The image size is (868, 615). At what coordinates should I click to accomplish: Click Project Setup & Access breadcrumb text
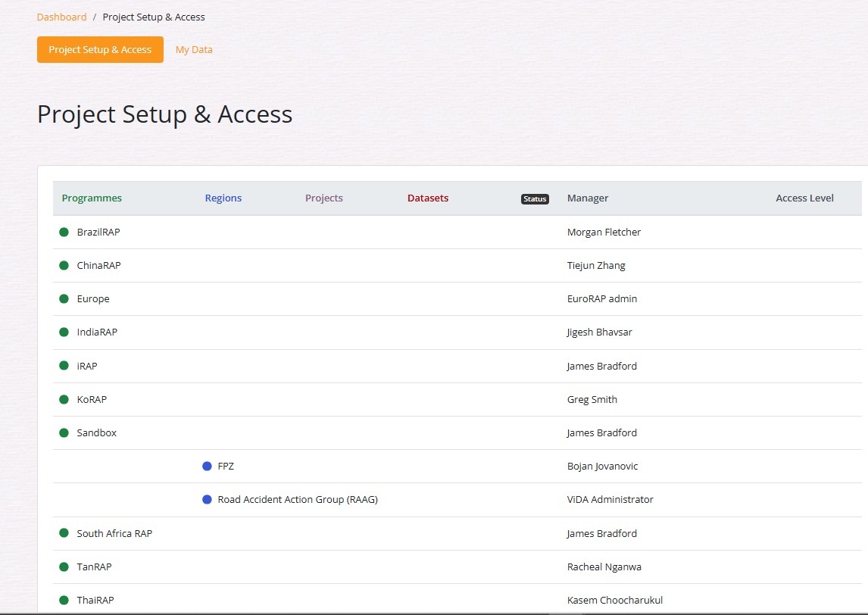click(x=154, y=17)
